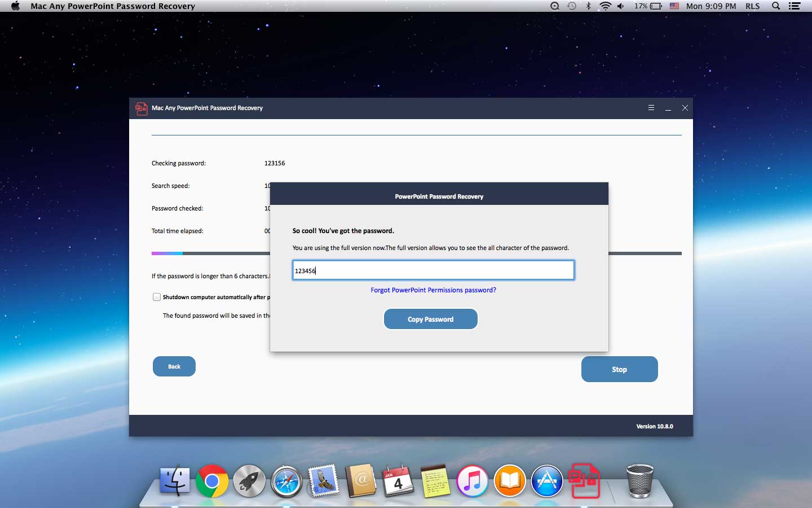Open Notification Center from the menu bar

795,6
